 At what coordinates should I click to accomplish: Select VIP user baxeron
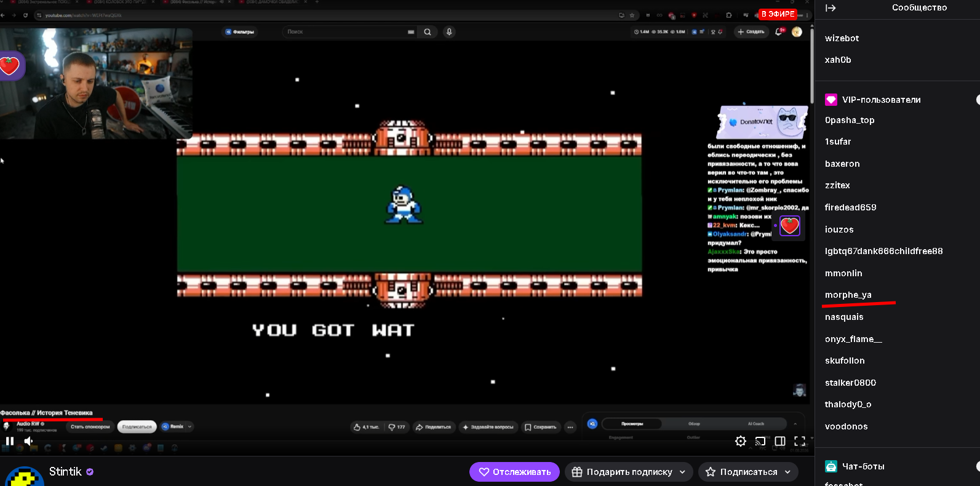[842, 164]
